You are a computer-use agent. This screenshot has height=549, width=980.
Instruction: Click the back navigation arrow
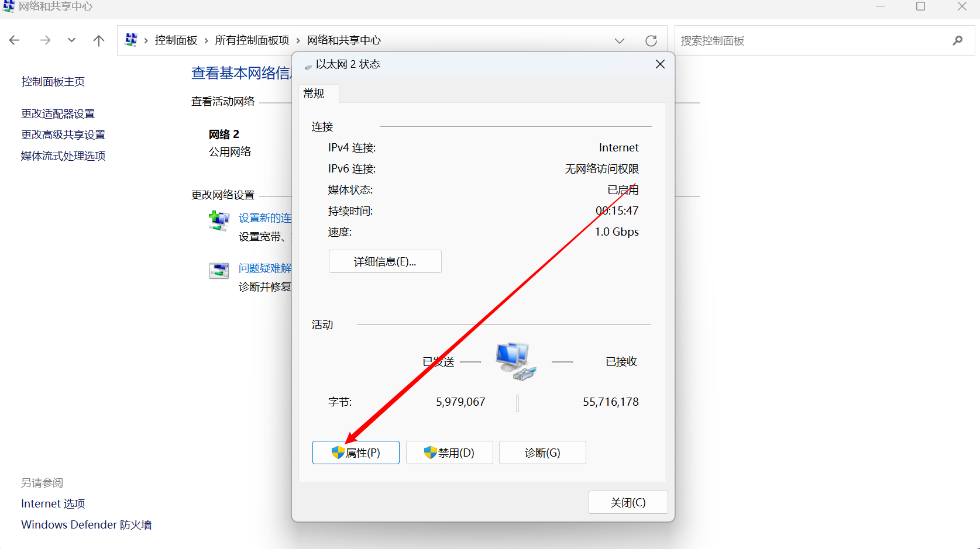14,40
